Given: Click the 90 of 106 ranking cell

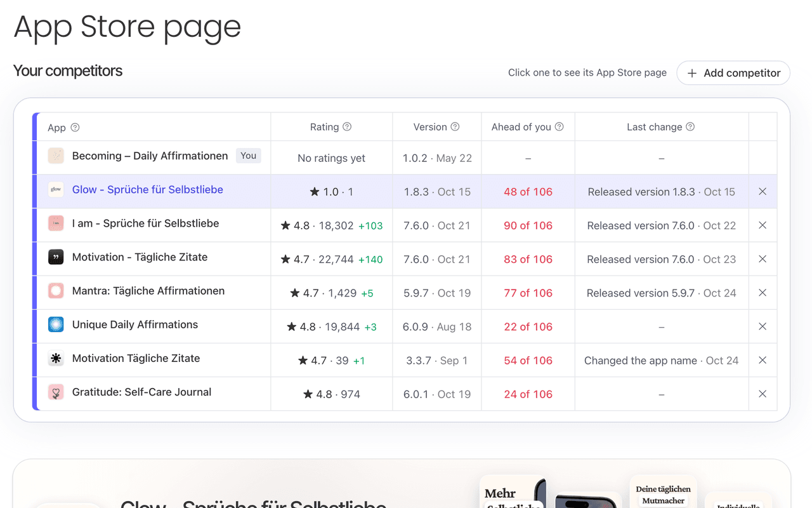Looking at the screenshot, I should 528,225.
